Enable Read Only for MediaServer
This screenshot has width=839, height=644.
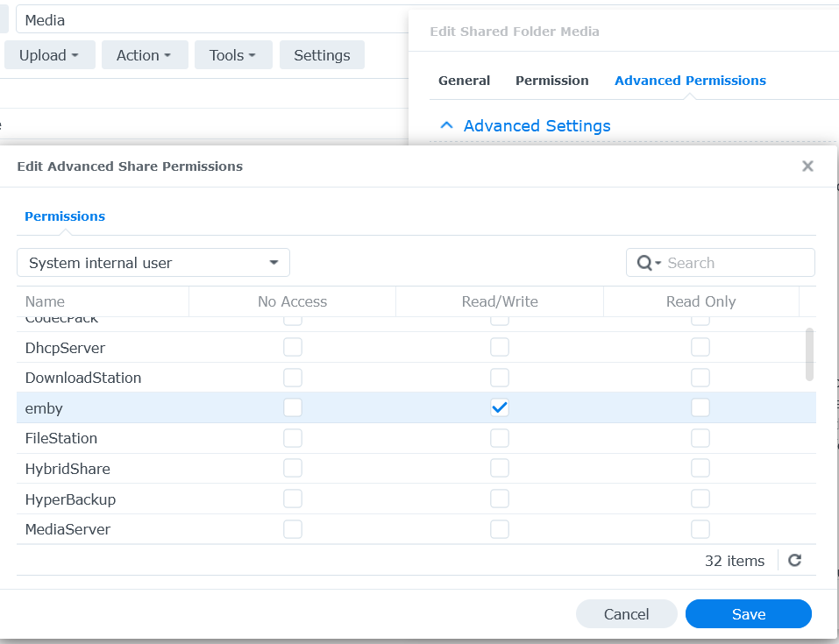tap(700, 529)
